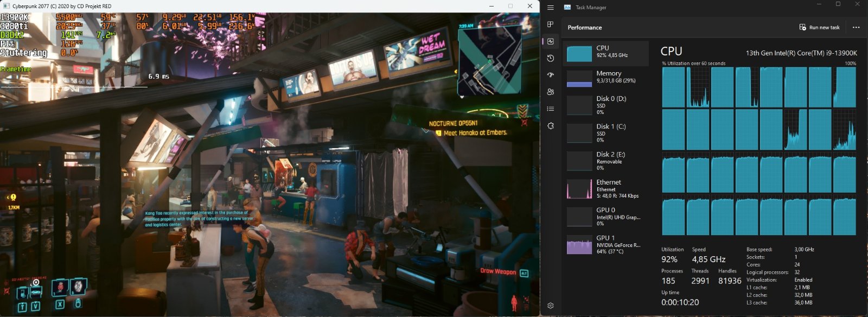868x317 pixels.
Task: Click Run new task button
Action: pyautogui.click(x=819, y=27)
